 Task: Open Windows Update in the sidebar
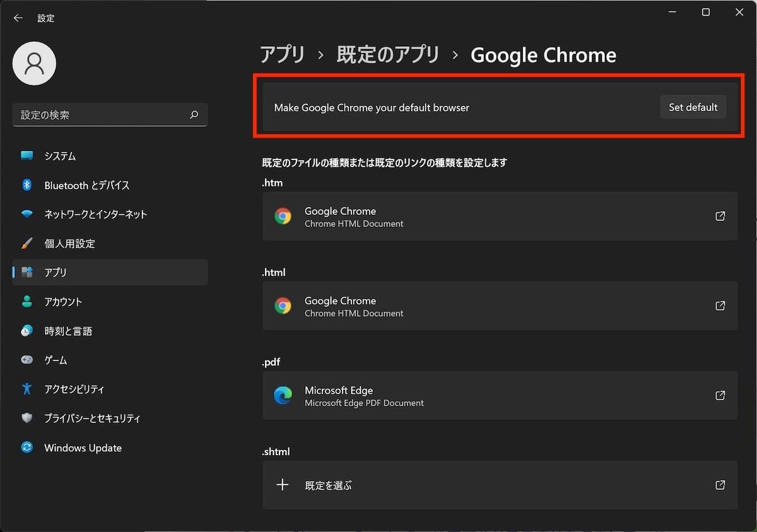[110, 448]
